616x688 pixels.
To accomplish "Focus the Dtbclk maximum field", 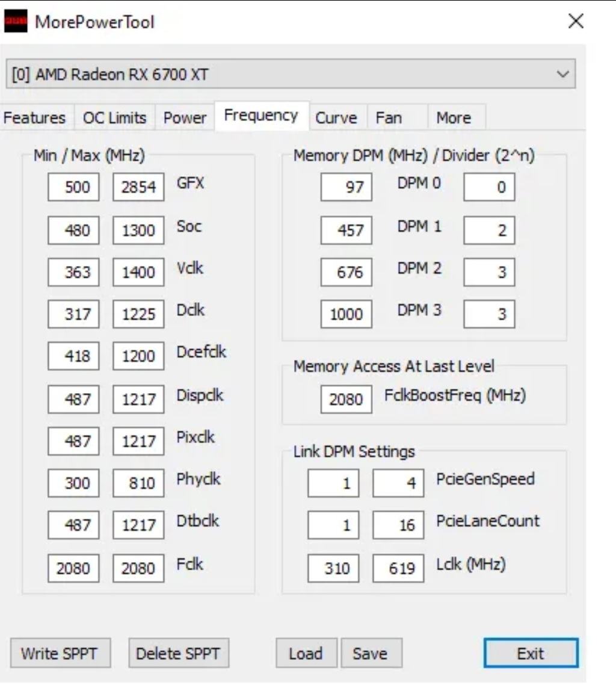I will coord(138,525).
